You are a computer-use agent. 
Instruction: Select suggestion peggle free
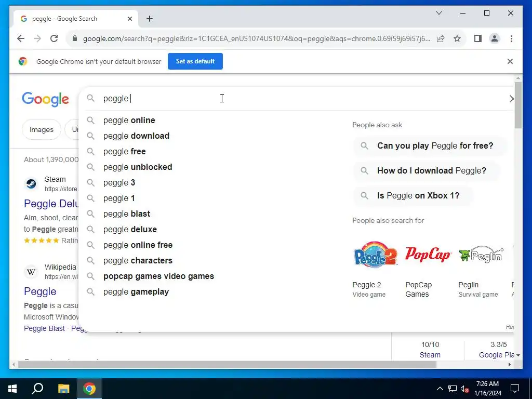click(210, 152)
